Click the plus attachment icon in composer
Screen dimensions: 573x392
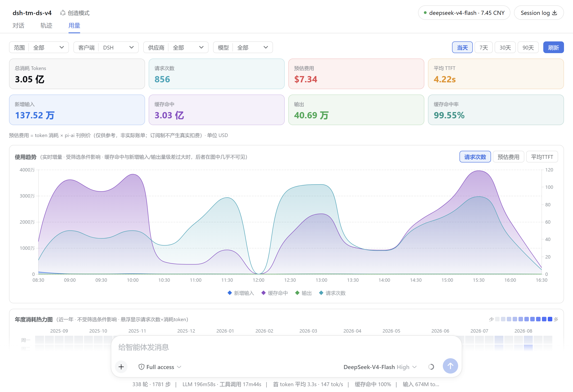tap(121, 367)
